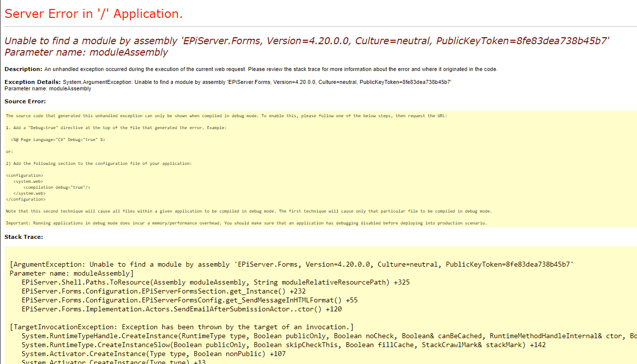Click the SendEmailAfterSubmissionActor..ctor() stack line
Image resolution: width=637 pixels, height=364 pixels.
[x=182, y=309]
